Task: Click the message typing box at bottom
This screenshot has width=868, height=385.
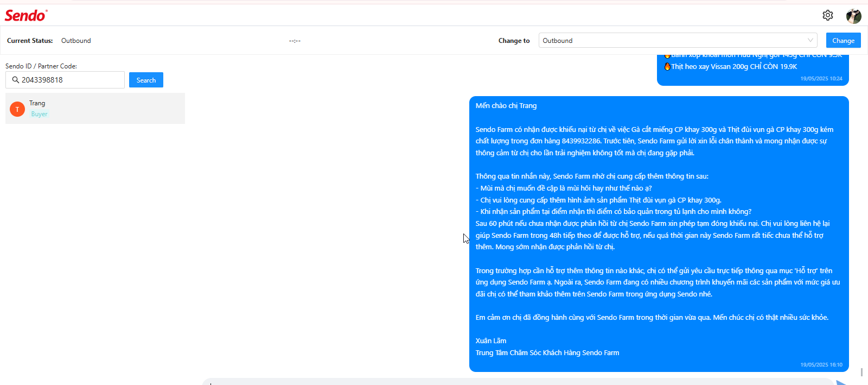Action: click(x=518, y=382)
